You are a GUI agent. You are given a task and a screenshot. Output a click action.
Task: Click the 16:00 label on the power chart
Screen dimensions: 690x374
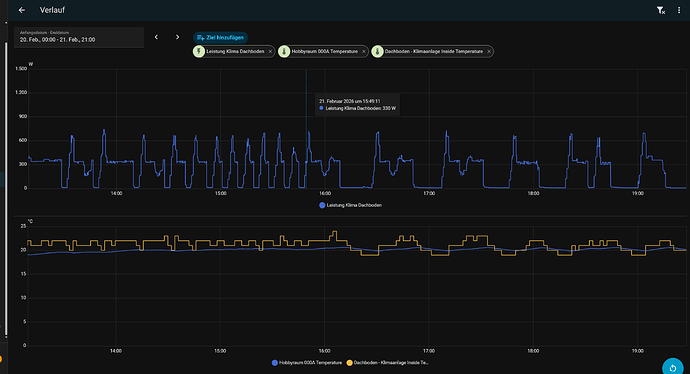pos(325,193)
